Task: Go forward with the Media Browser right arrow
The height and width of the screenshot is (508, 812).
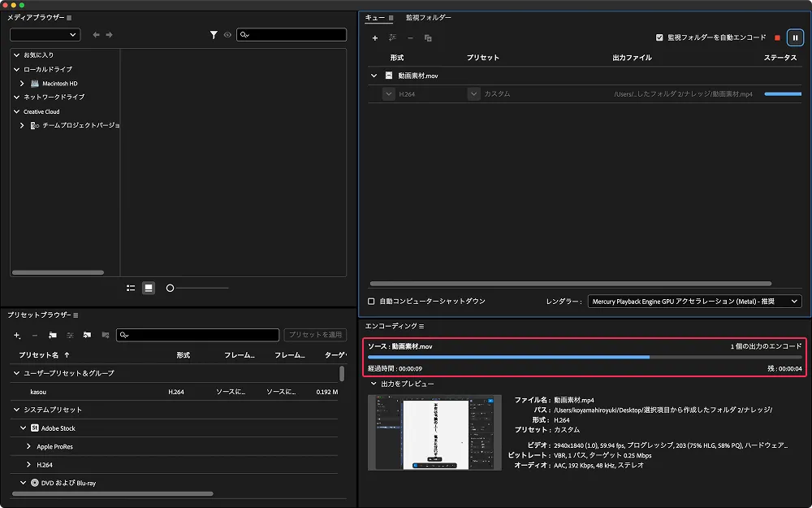Action: (110, 35)
